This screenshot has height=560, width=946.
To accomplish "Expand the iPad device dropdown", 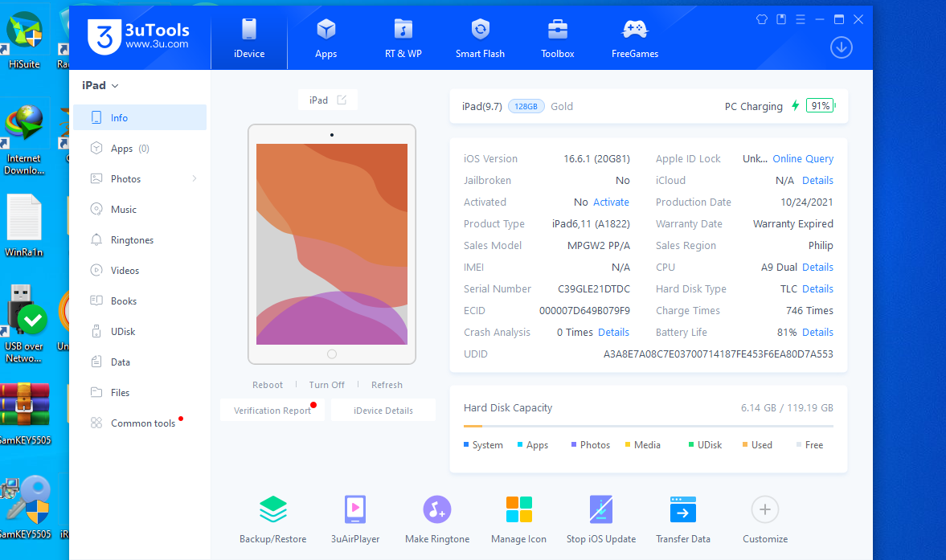I will tap(100, 86).
